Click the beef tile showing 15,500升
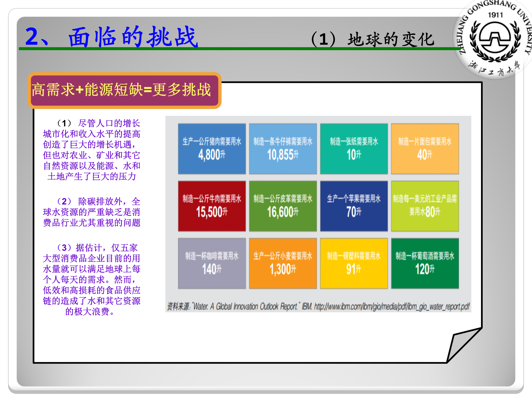The width and height of the screenshot is (532, 399). 212,206
